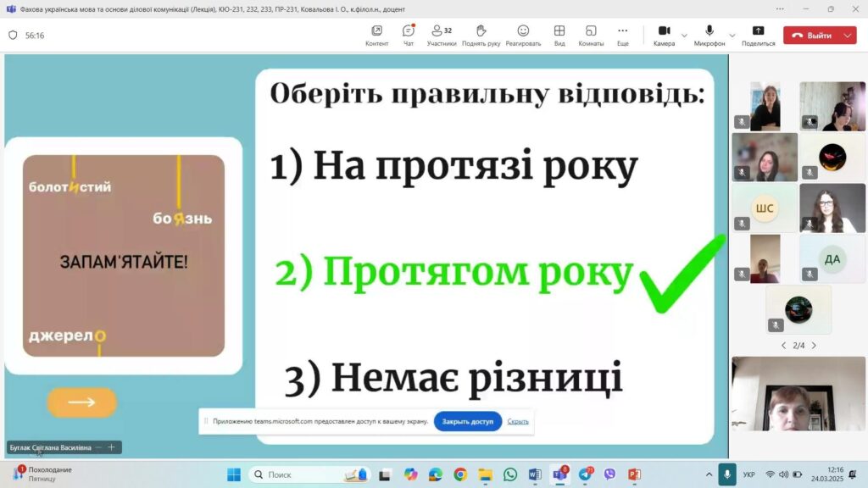Click the Контент content icon
868x488 pixels.
point(376,35)
